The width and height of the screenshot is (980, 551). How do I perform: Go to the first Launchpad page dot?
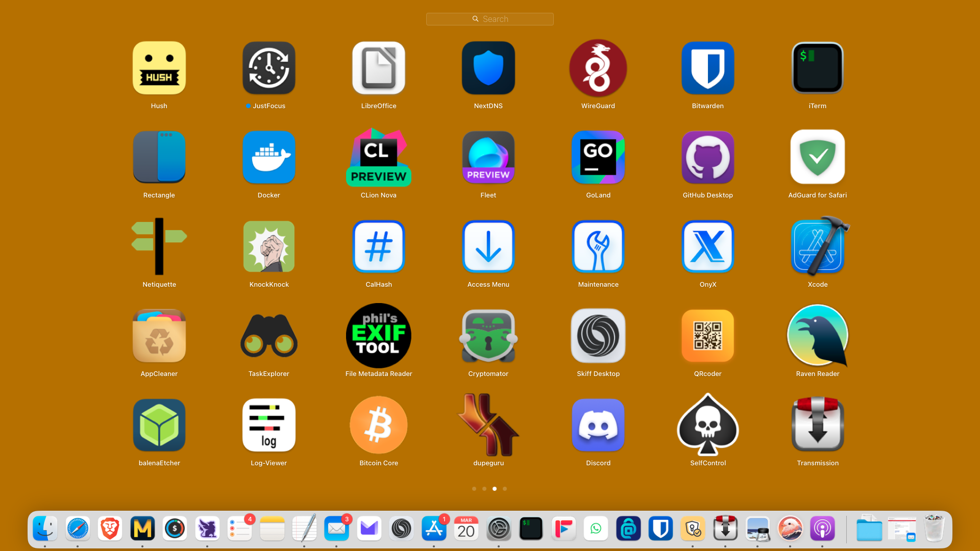(x=474, y=489)
